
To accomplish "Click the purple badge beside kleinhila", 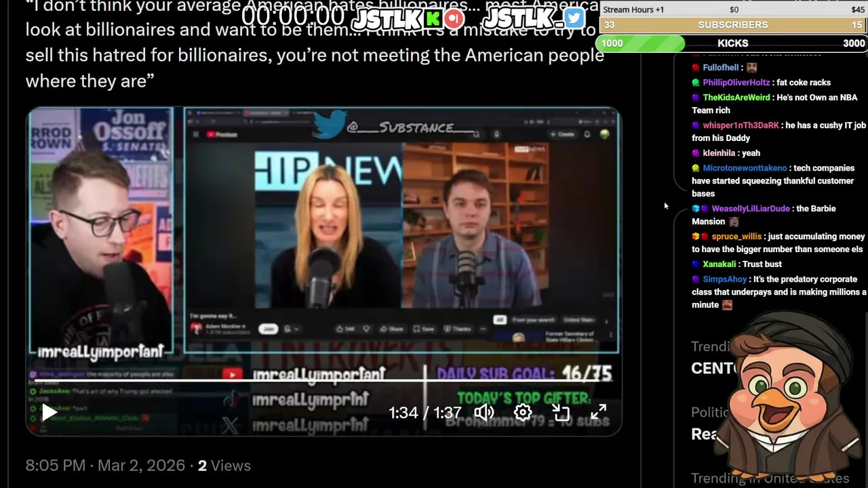I will (696, 153).
